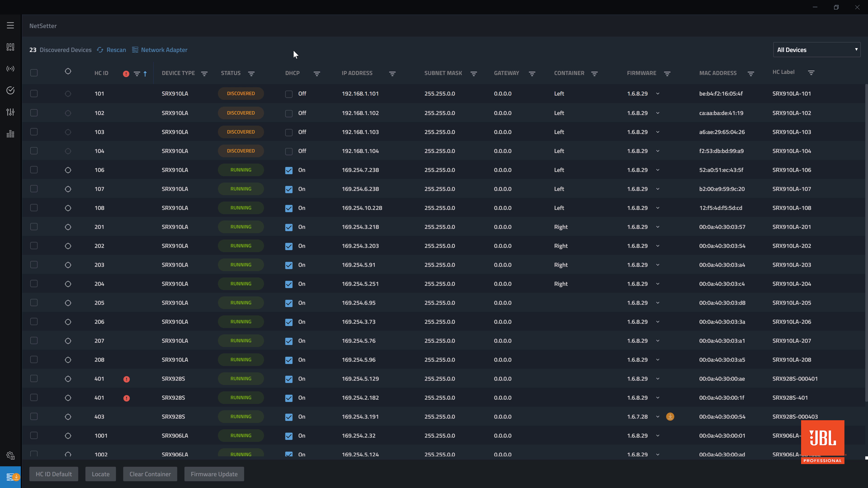Open the All Devices dropdown

tap(816, 50)
